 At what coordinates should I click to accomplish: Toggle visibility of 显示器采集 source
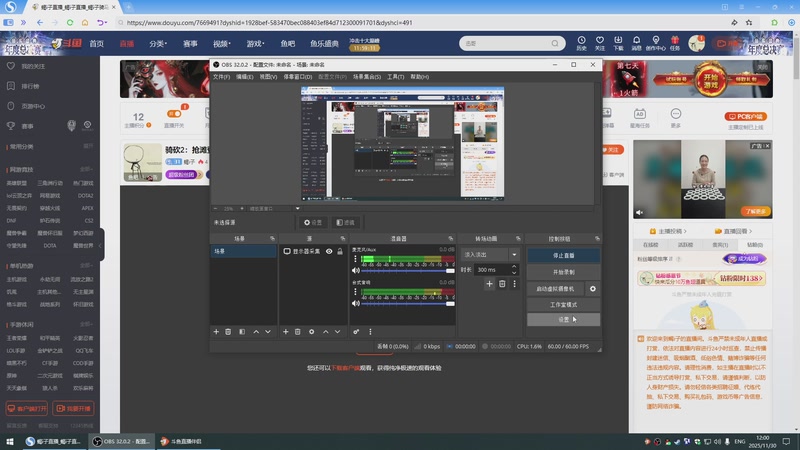pos(329,252)
